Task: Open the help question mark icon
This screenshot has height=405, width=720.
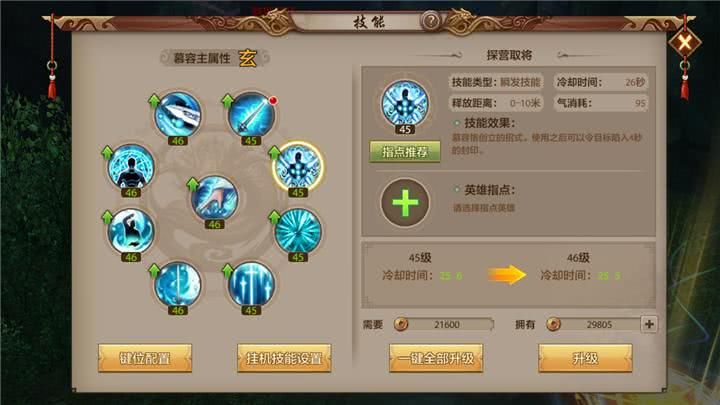Action: point(431,21)
